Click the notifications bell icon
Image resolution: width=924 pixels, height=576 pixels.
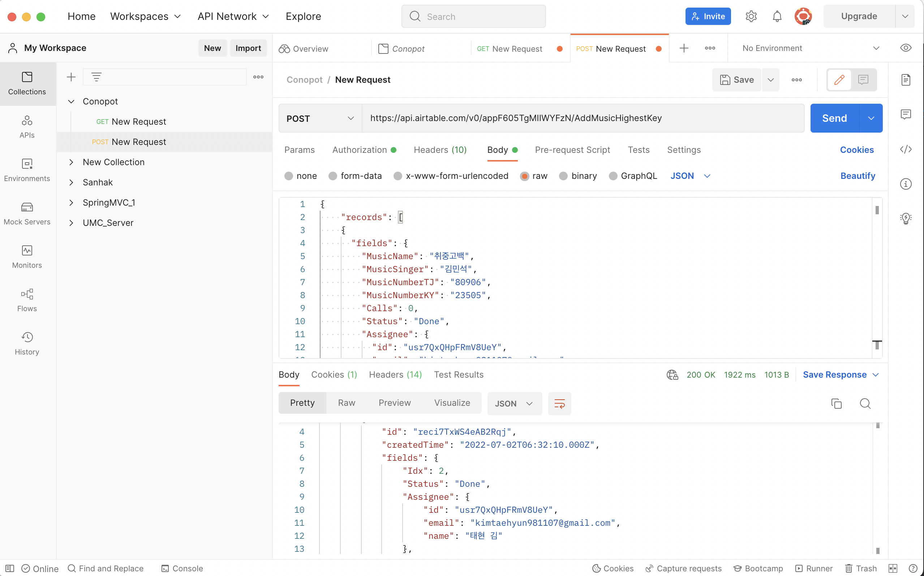tap(777, 16)
